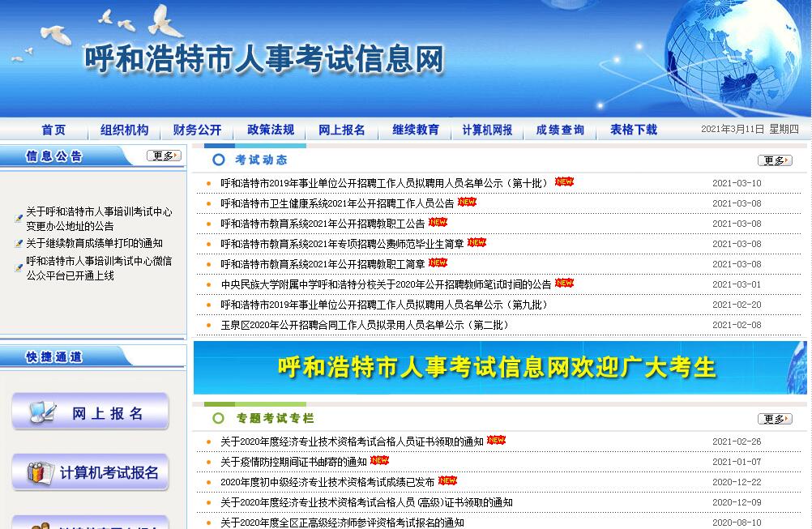Screen dimensions: 812x529
Task: Click date 2021-02-20 in 考试动态 list
Action: point(737,305)
